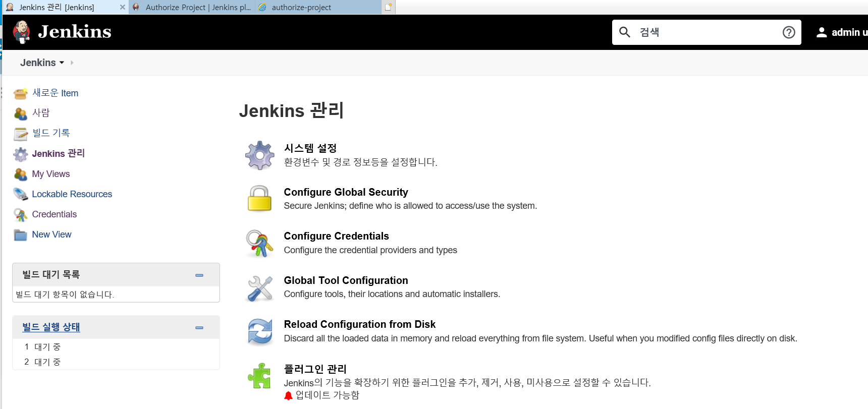
Task: Click the Configure Global Security padlock icon
Action: [x=260, y=198]
